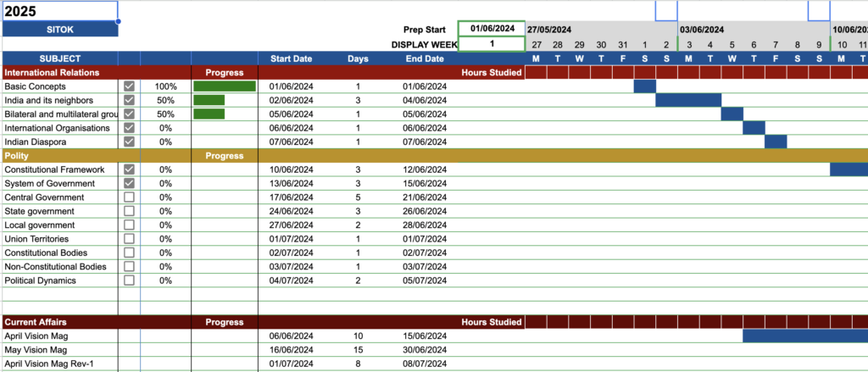Click Bilateral and multilateral progress bar
Image resolution: width=868 pixels, height=372 pixels.
coord(209,114)
